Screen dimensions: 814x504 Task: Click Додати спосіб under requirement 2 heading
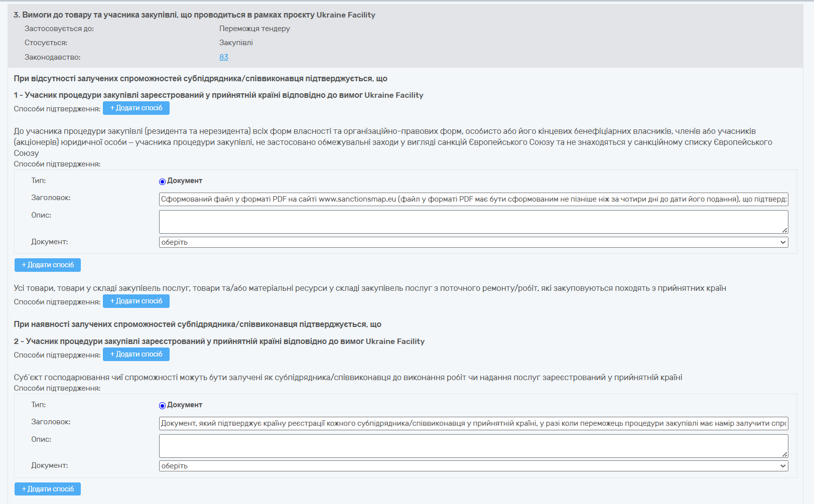[x=136, y=355]
